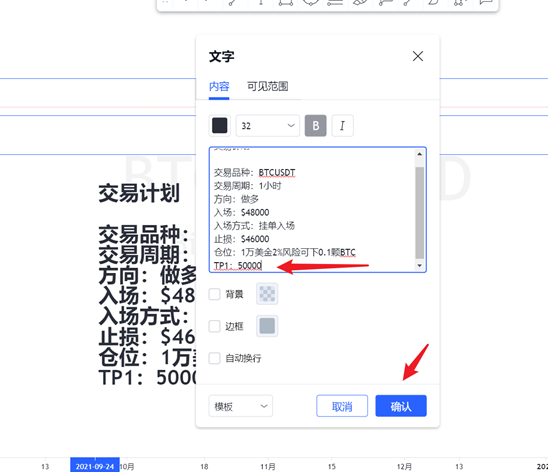
Task: Toggle the bold B formatting button
Action: point(315,125)
